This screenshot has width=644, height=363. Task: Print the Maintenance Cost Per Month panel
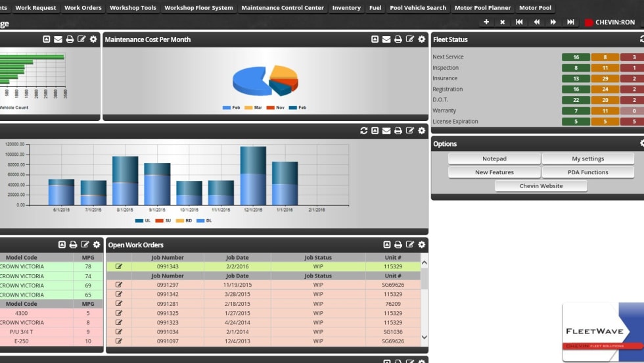(398, 39)
